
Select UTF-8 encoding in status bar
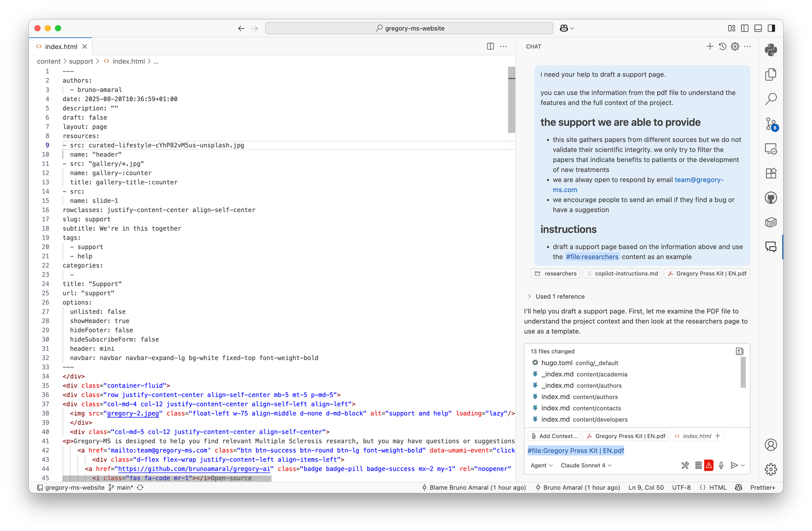[681, 488]
